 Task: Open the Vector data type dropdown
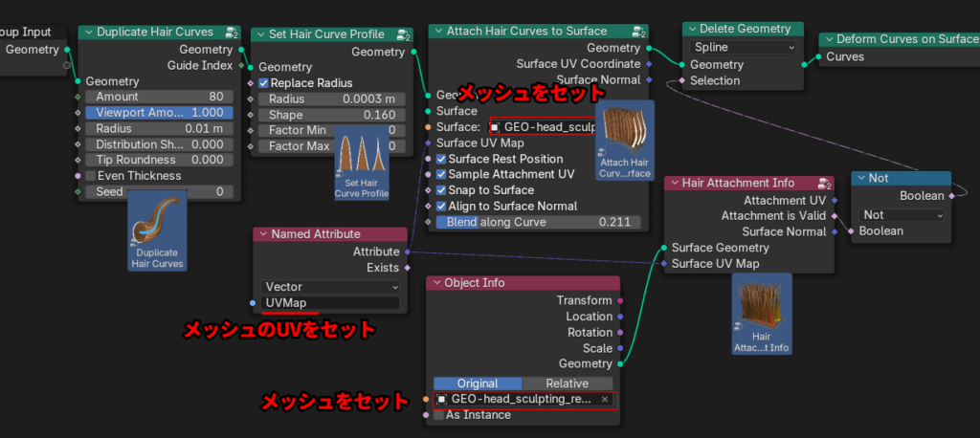pyautogui.click(x=330, y=286)
